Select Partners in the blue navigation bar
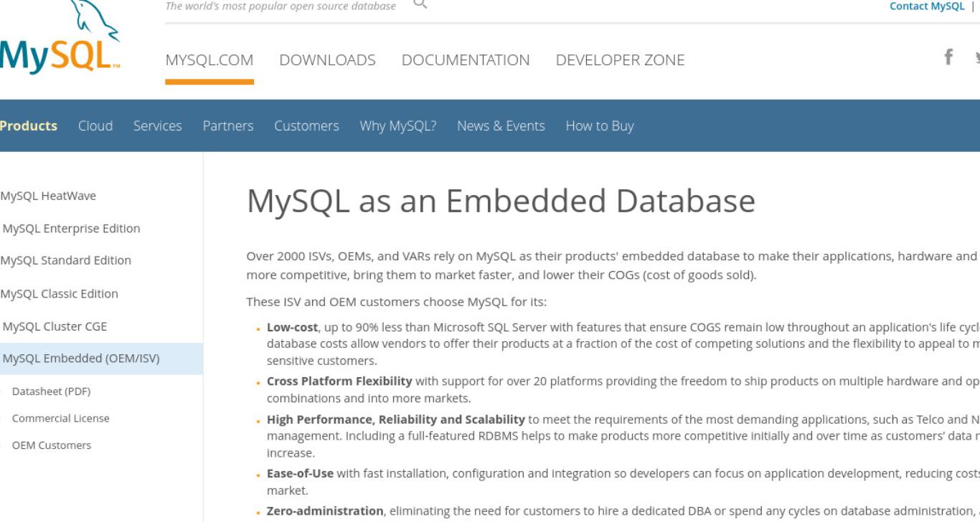980x522 pixels. coord(228,126)
